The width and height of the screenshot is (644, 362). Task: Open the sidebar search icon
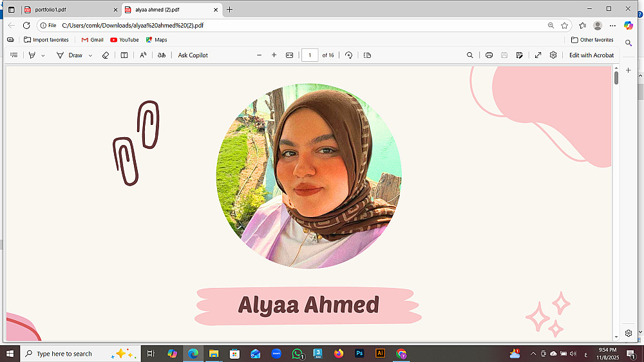click(x=629, y=43)
